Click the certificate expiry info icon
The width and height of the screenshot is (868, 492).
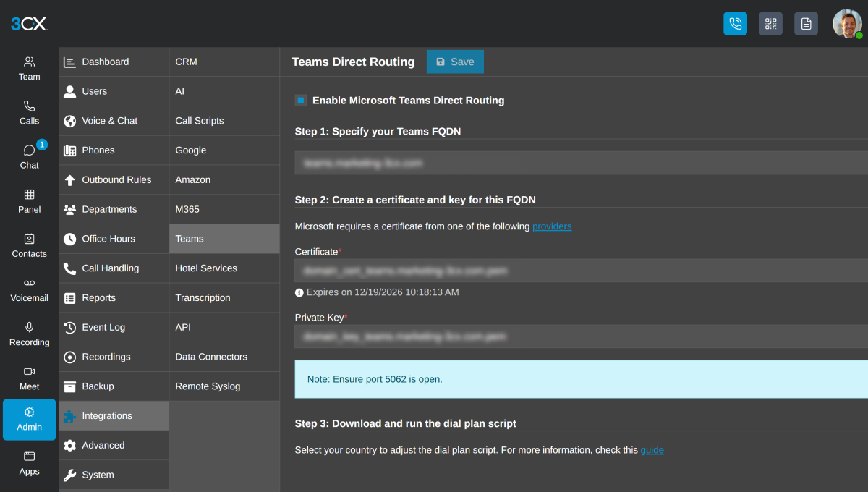(x=299, y=292)
